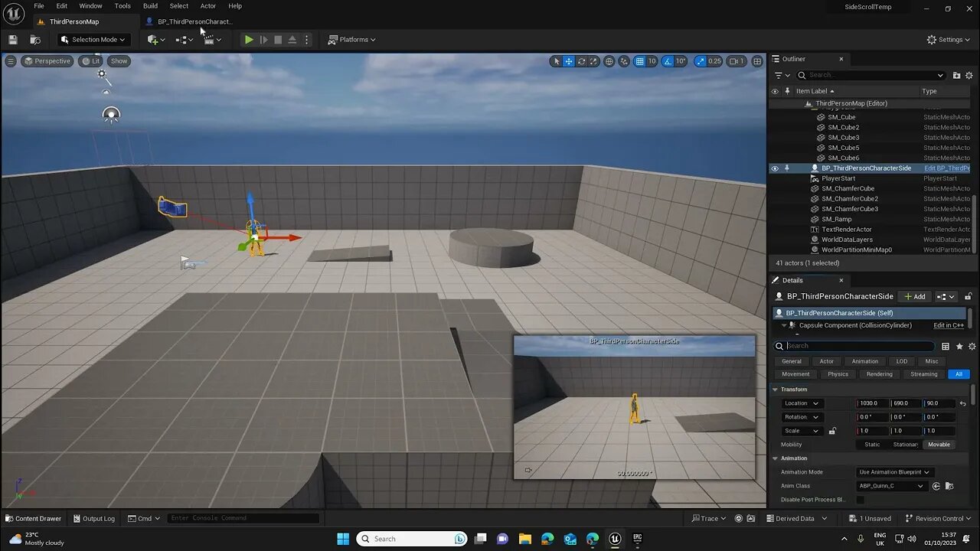Select the Physics filter in Details
Viewport: 980px width, 551px height.
(838, 374)
